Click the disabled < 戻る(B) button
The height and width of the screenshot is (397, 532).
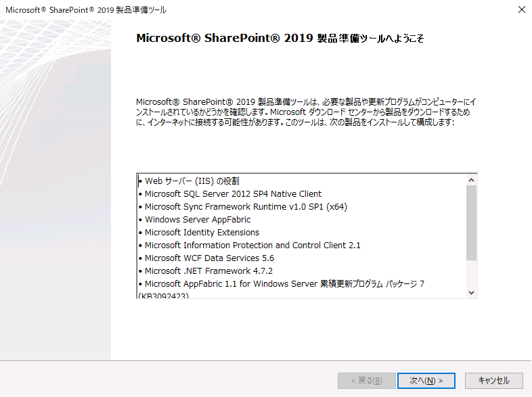pyautogui.click(x=366, y=381)
